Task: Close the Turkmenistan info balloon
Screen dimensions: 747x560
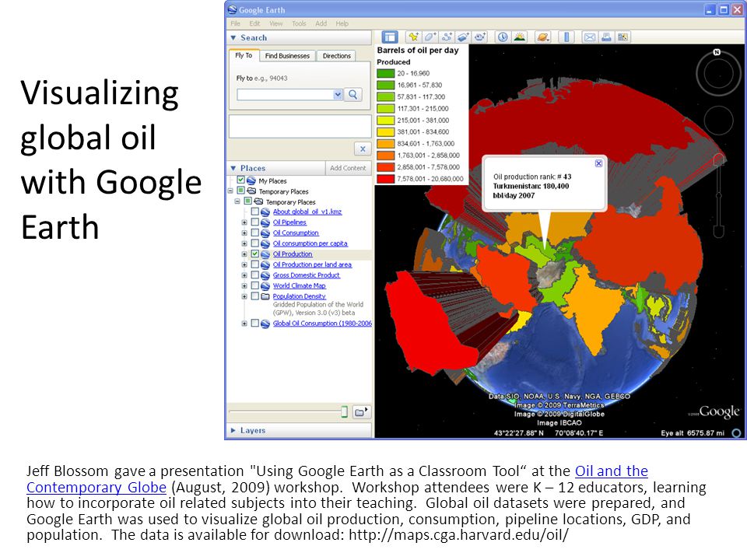Action: pos(599,163)
